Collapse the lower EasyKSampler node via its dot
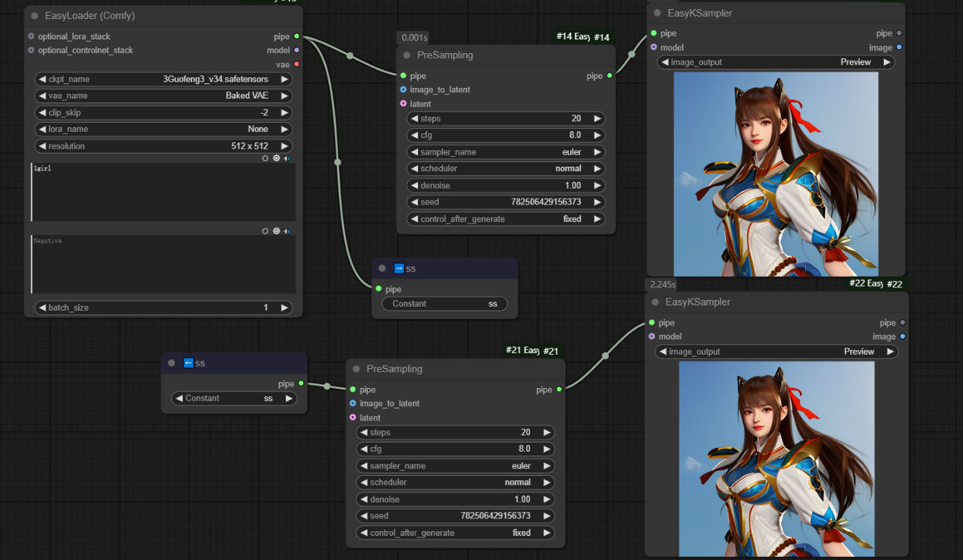Screen dimensions: 963x560 [655, 302]
